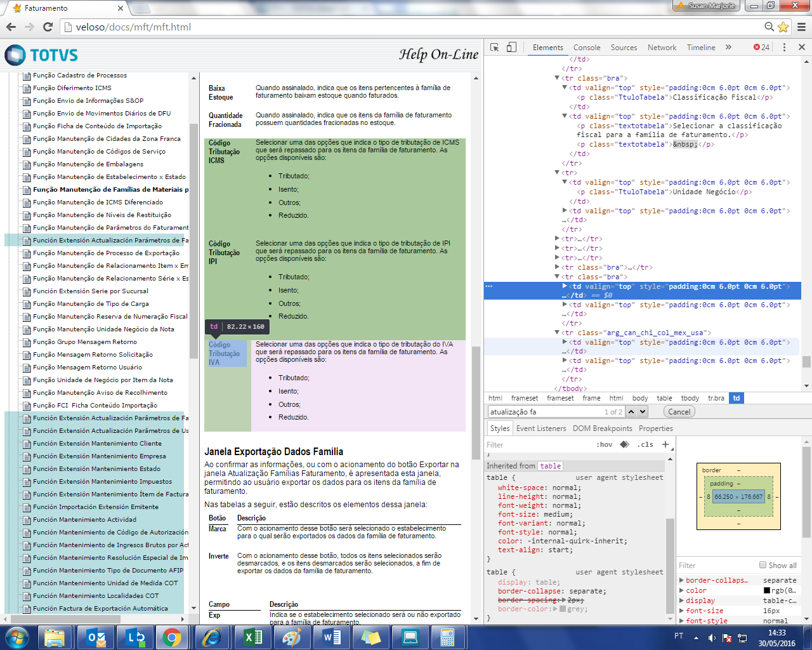Add a new style rule plus icon
The width and height of the screenshot is (812, 650).
(x=665, y=444)
